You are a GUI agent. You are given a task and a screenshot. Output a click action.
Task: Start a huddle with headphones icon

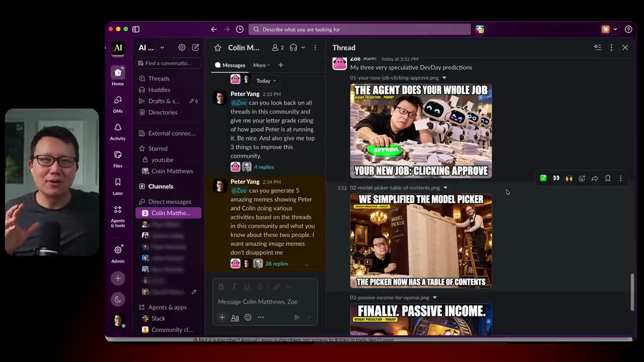pos(293,47)
